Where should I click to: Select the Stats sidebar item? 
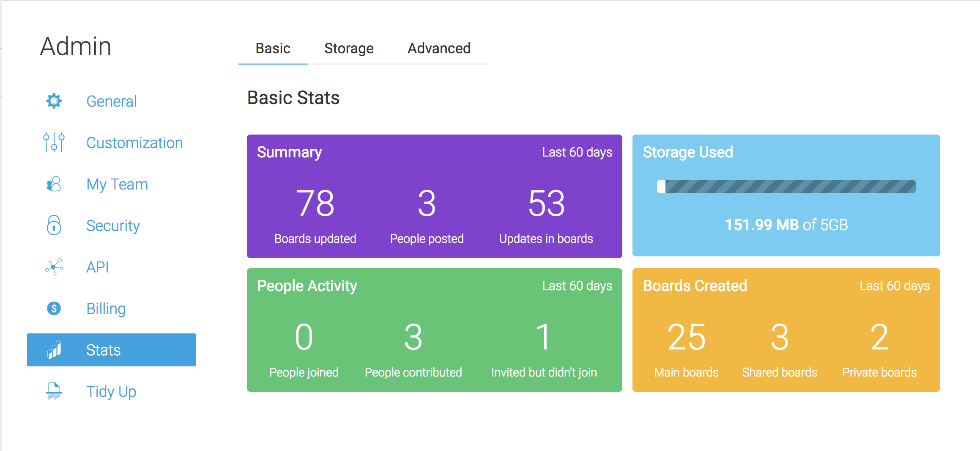112,350
